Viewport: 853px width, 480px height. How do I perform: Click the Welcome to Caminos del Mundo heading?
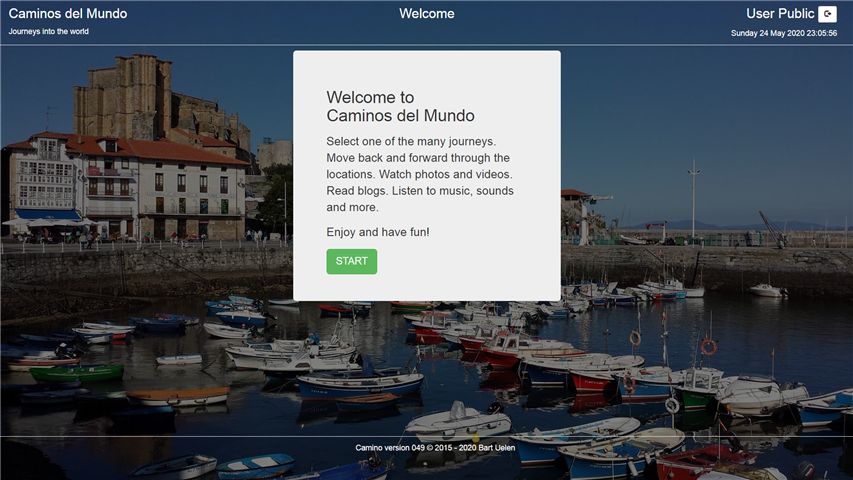click(x=400, y=106)
